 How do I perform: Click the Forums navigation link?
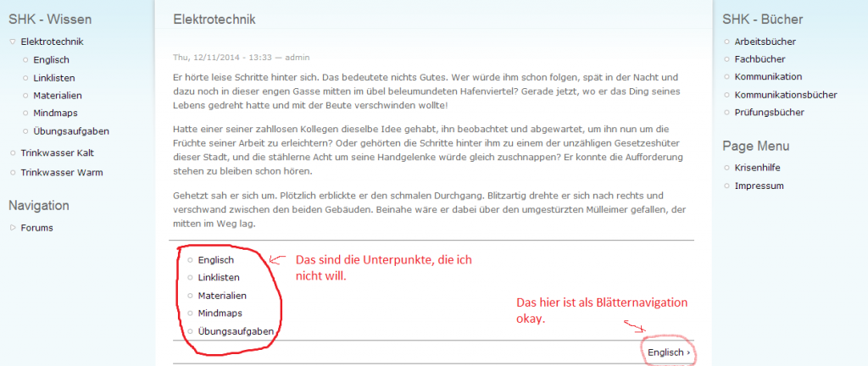[x=36, y=227]
